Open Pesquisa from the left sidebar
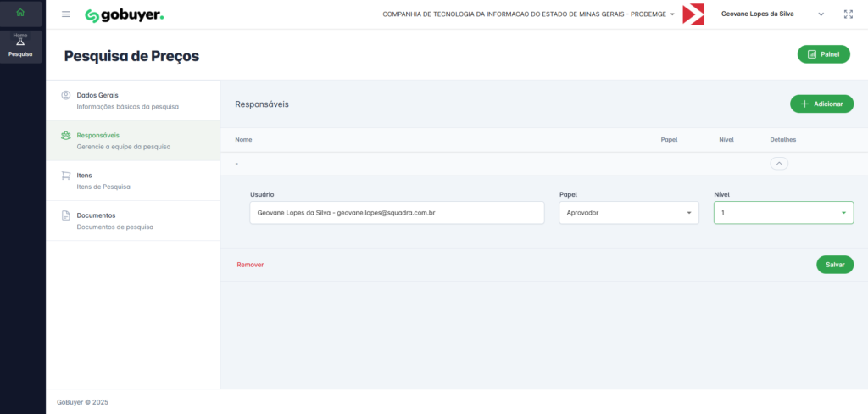This screenshot has width=868, height=414. click(x=20, y=47)
